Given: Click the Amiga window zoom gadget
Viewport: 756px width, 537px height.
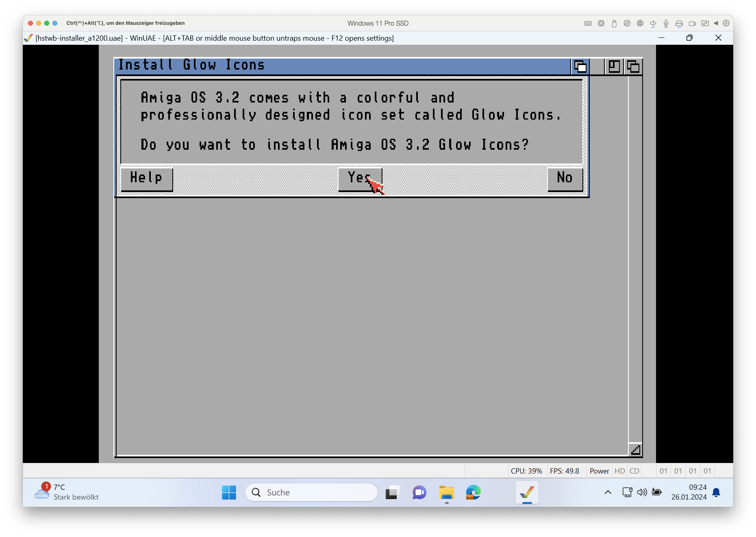Looking at the screenshot, I should coord(614,66).
